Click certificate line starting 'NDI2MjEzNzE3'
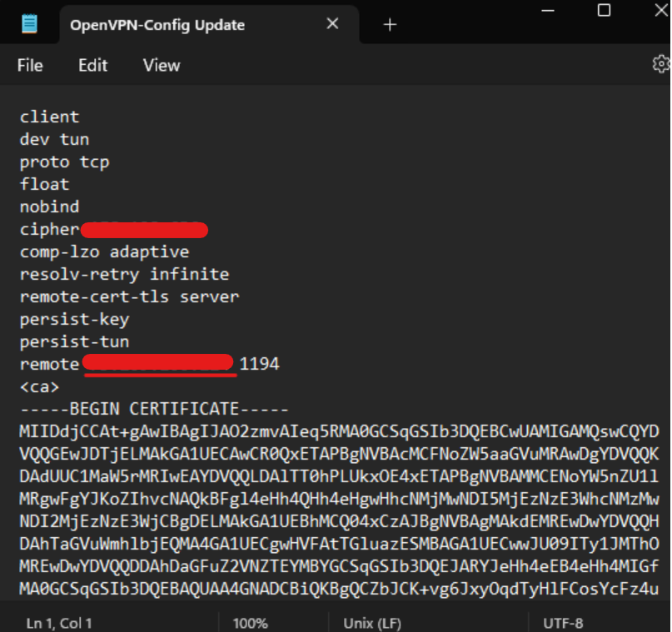This screenshot has height=632, width=672. (x=339, y=521)
